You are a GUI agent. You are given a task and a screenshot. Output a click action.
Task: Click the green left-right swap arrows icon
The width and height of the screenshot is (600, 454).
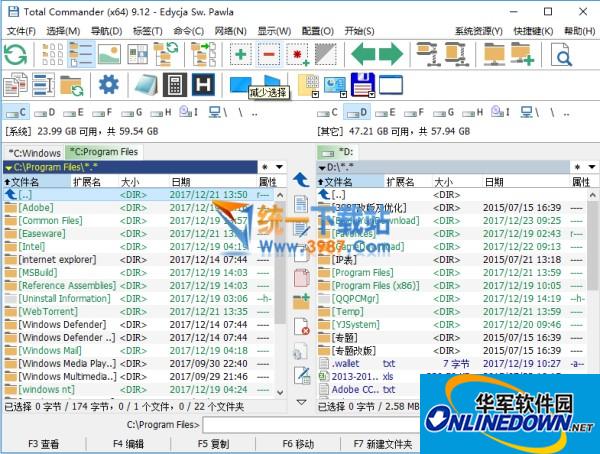click(377, 55)
